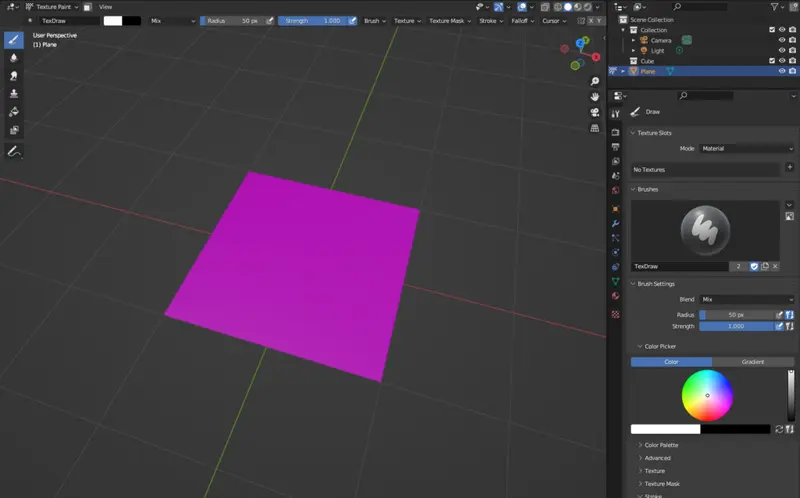Hide Camera with its eye icon

click(782, 40)
